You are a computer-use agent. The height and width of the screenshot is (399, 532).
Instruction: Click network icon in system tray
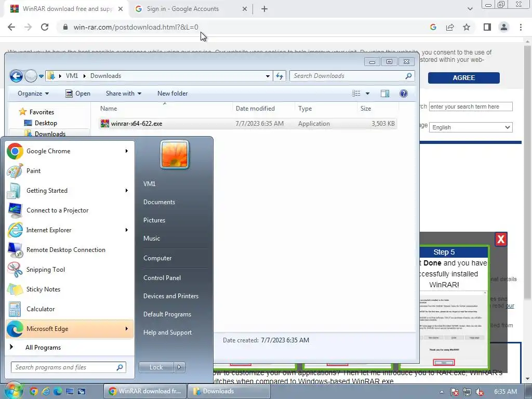pos(467,392)
